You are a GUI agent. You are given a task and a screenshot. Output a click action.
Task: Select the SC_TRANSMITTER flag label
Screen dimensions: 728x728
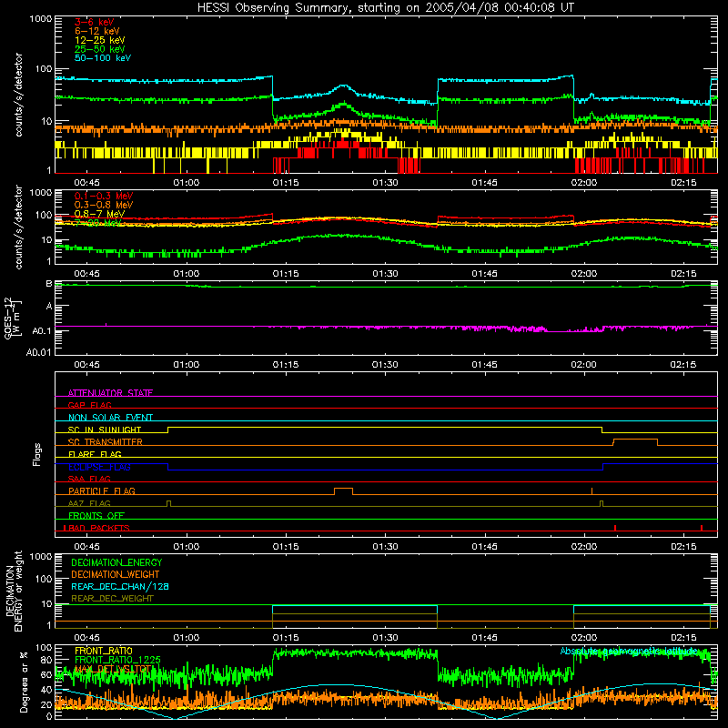106,441
